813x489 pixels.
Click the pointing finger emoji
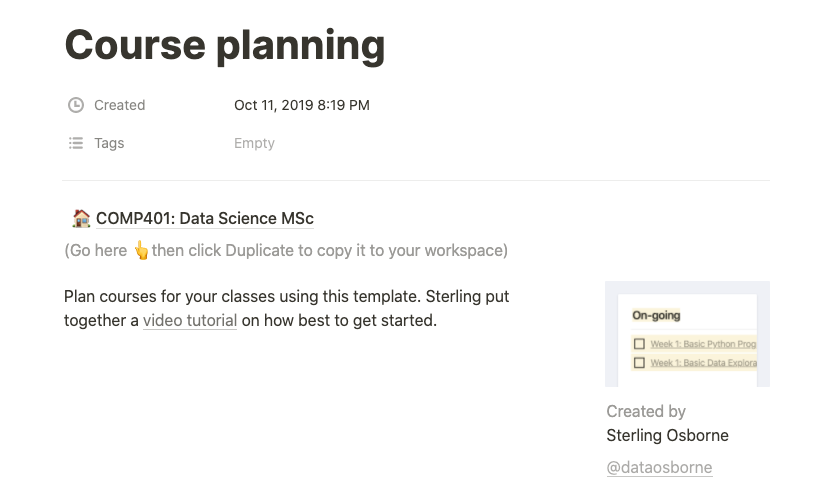[141, 250]
